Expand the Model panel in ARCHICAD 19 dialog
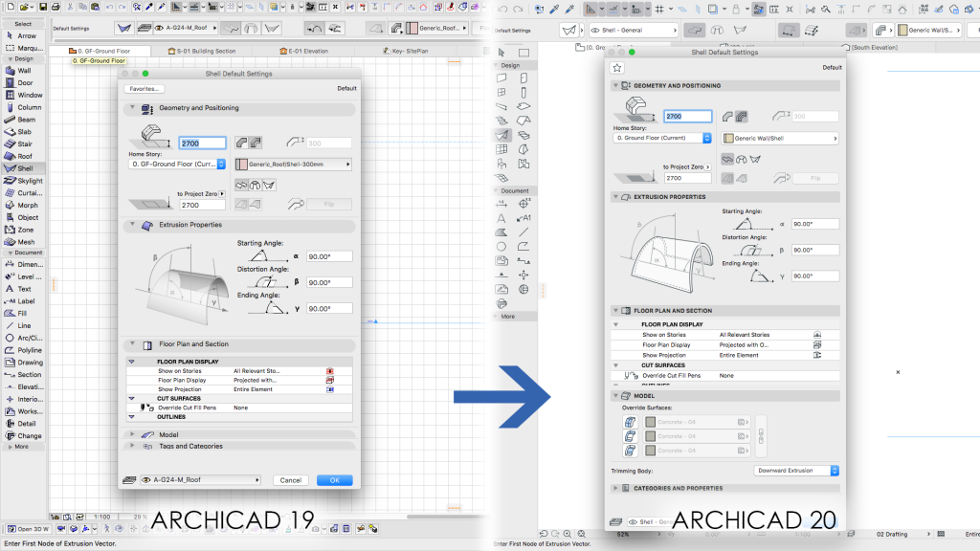Image resolution: width=980 pixels, height=551 pixels. pyautogui.click(x=132, y=434)
